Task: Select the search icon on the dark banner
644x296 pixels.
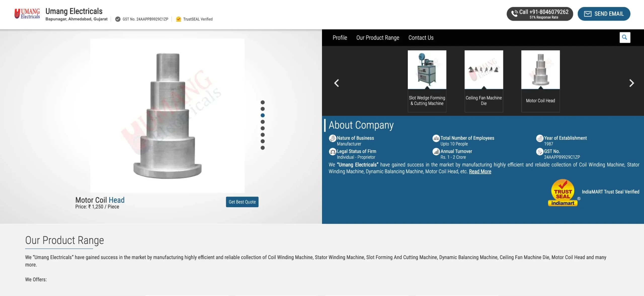Action: click(x=625, y=37)
